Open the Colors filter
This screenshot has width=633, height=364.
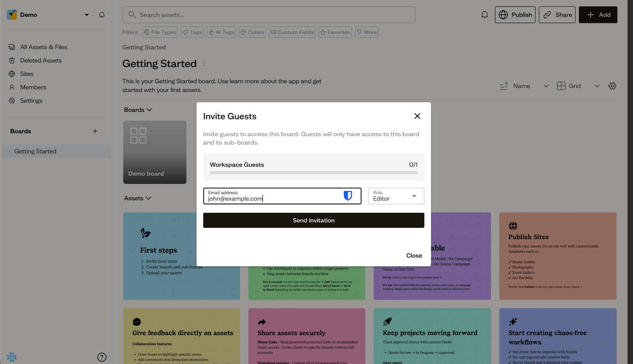[252, 32]
